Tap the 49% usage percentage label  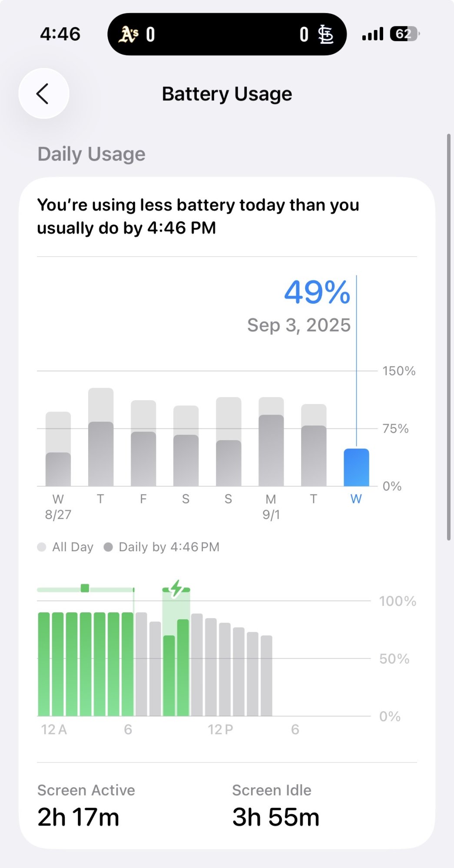click(317, 292)
